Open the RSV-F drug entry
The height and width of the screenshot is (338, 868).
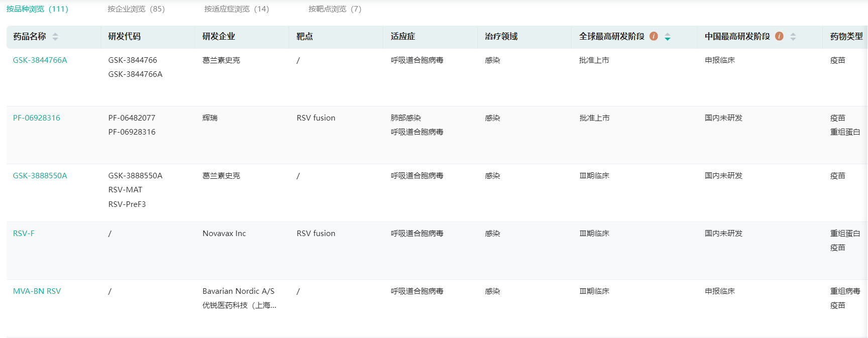24,234
